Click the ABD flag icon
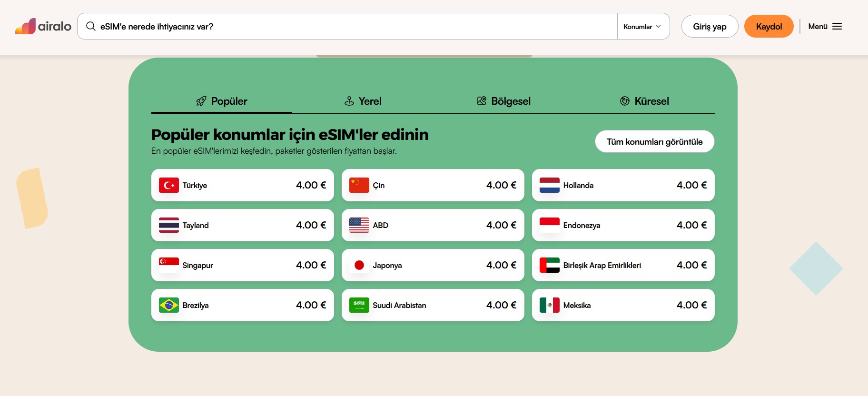868x396 pixels. [359, 225]
